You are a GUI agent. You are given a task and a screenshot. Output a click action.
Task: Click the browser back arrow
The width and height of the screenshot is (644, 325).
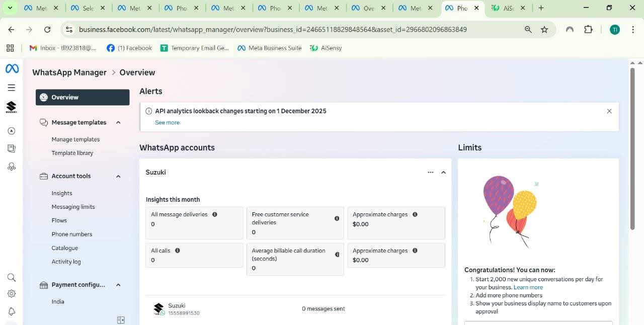(11, 30)
